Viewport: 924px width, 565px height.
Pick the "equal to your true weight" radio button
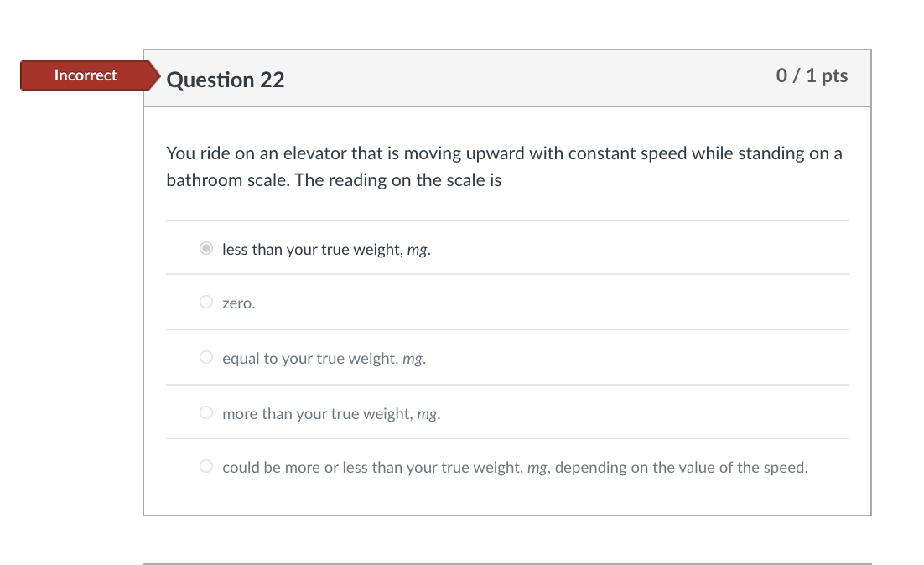tap(206, 358)
